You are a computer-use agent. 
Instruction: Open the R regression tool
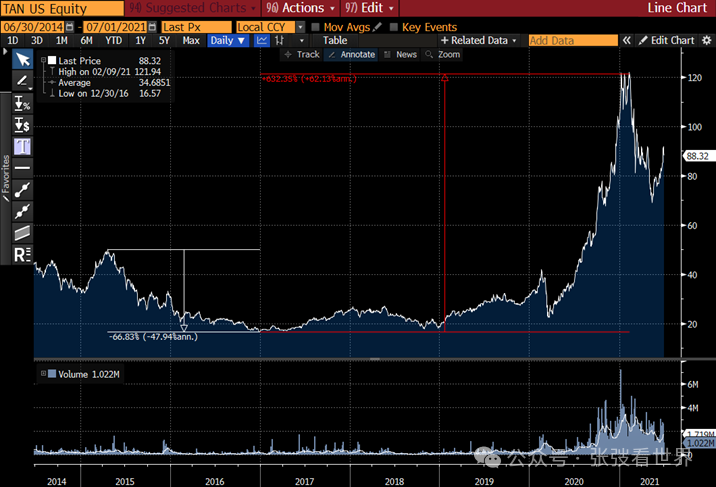coord(22,254)
